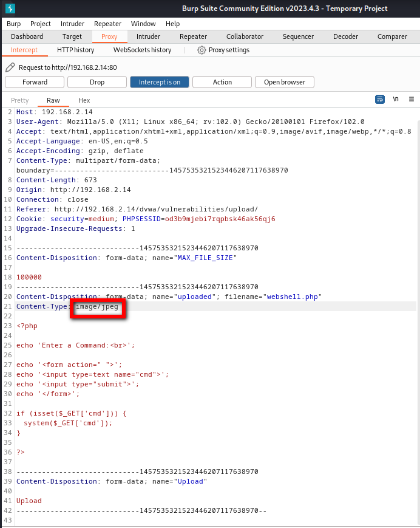Click the 100000 value on line 18

coord(29,278)
